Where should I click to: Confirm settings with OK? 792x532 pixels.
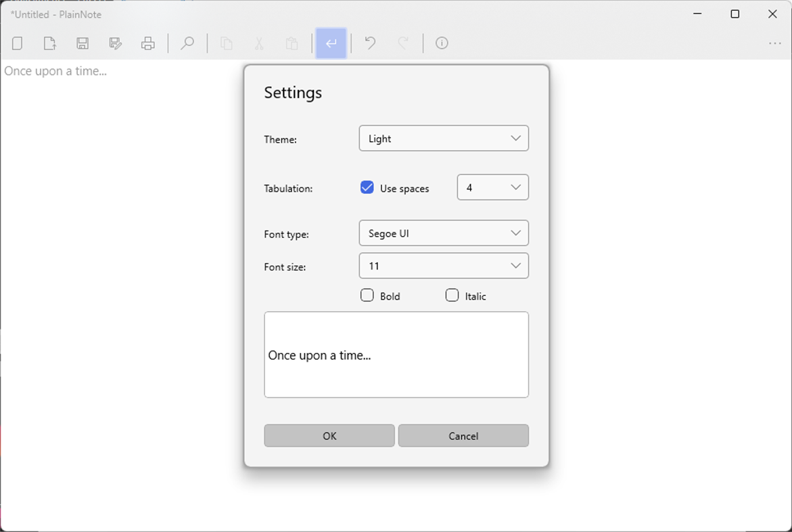click(x=329, y=435)
